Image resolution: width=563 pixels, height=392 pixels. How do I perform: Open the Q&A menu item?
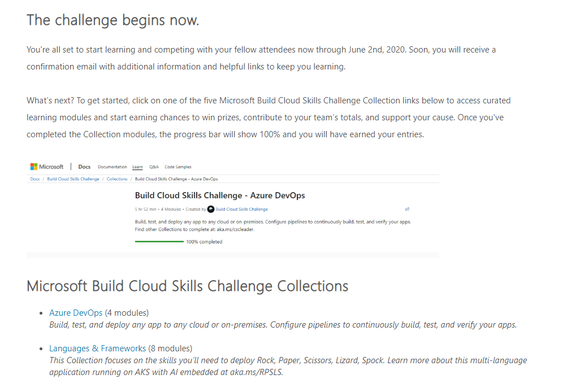(x=154, y=167)
